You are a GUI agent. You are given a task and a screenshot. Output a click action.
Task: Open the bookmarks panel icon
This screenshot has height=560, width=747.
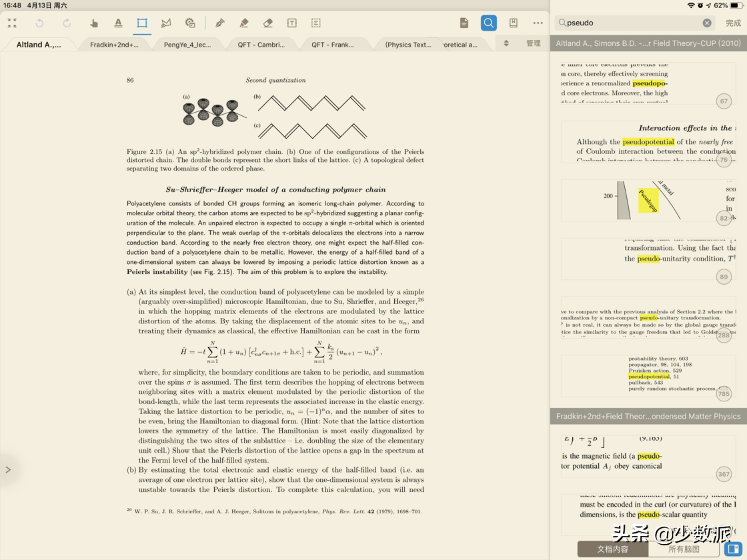coord(514,23)
